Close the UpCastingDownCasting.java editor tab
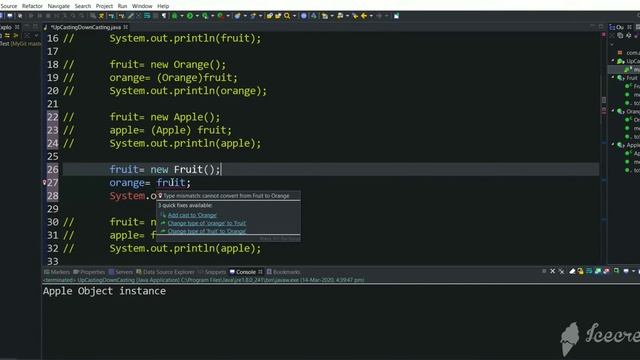The width and height of the screenshot is (640, 360). [x=126, y=27]
